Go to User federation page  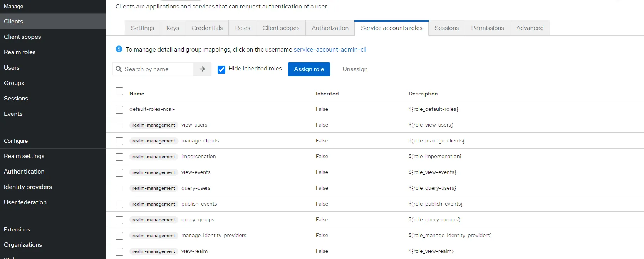pos(25,202)
